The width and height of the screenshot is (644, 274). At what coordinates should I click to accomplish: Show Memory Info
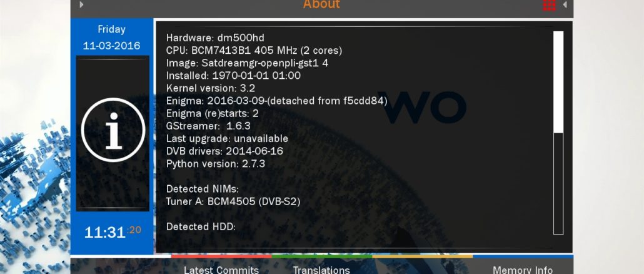(x=523, y=270)
